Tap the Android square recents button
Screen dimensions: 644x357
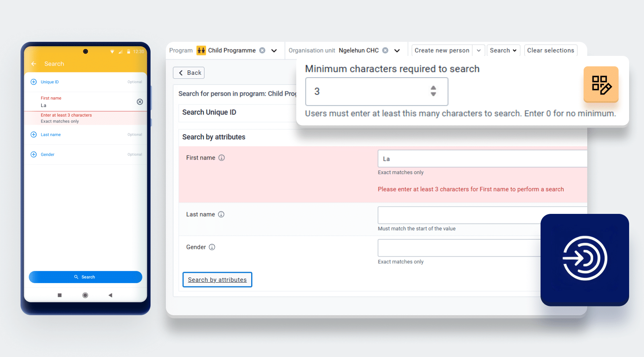[x=60, y=295]
